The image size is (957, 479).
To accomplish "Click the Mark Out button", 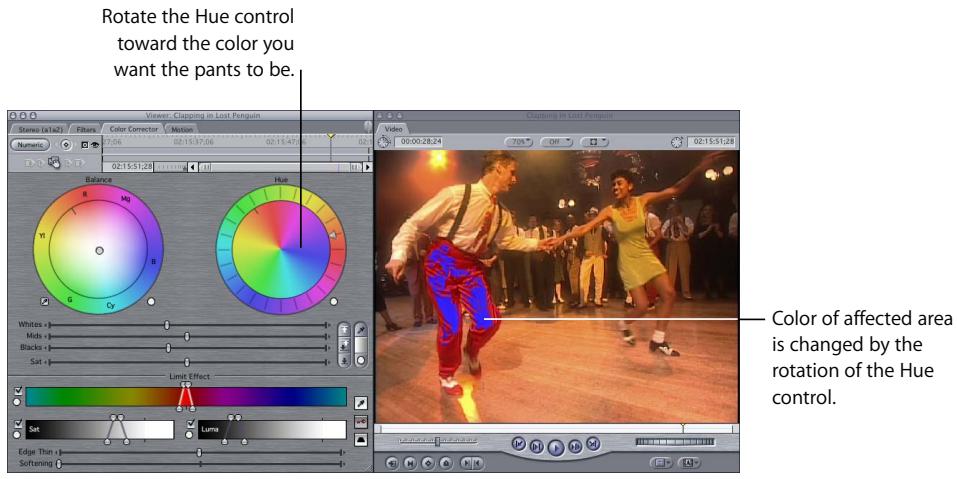I will click(x=477, y=464).
